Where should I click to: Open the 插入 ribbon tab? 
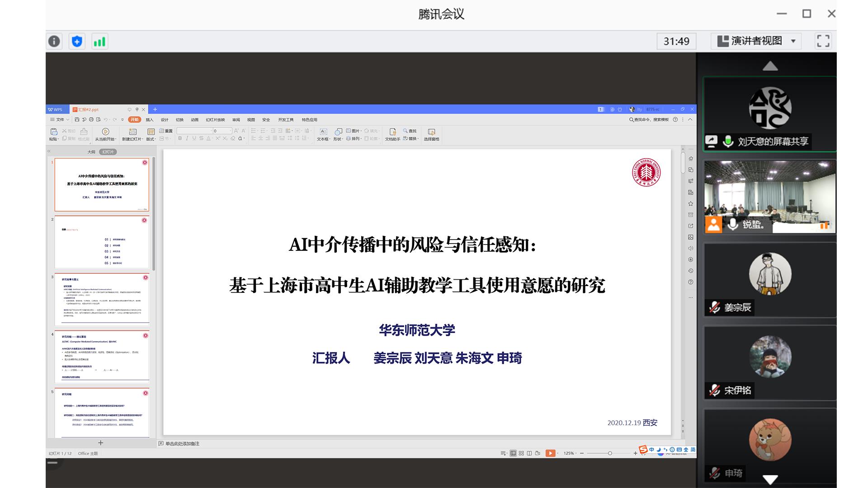tap(150, 120)
